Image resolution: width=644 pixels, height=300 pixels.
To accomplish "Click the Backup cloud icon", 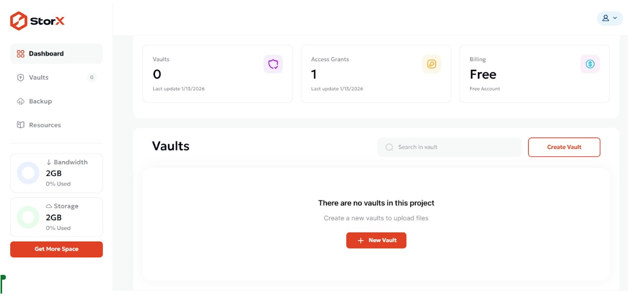I will coord(21,102).
